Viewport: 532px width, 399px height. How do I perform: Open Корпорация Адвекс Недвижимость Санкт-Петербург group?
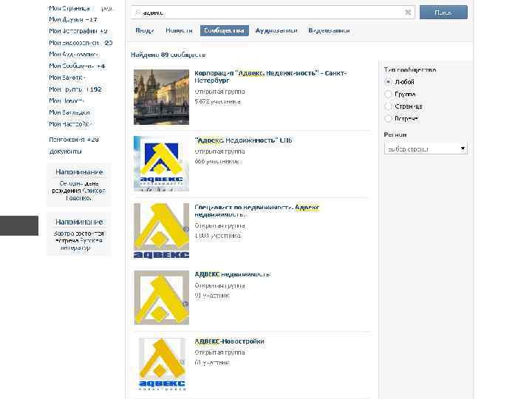click(x=270, y=77)
